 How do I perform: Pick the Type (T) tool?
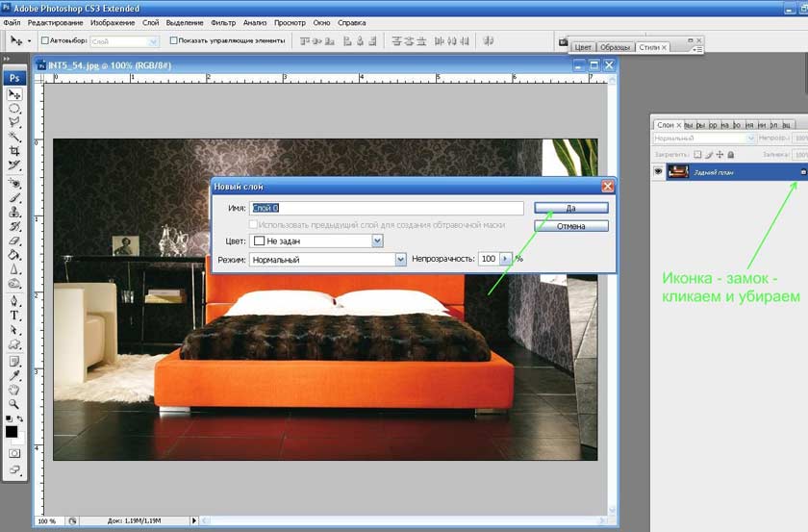pos(14,315)
